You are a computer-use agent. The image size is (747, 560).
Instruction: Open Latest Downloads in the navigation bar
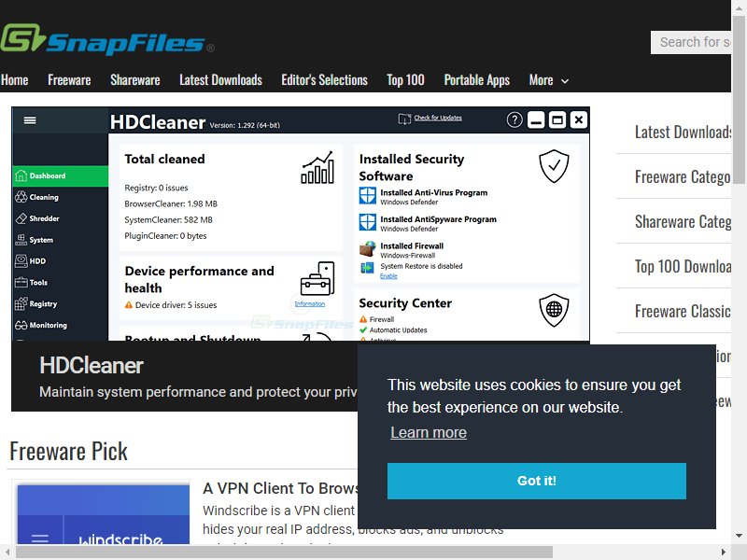click(220, 80)
